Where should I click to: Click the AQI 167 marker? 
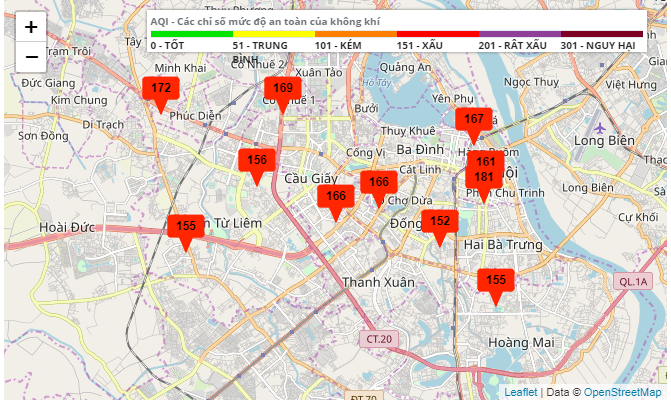click(474, 120)
